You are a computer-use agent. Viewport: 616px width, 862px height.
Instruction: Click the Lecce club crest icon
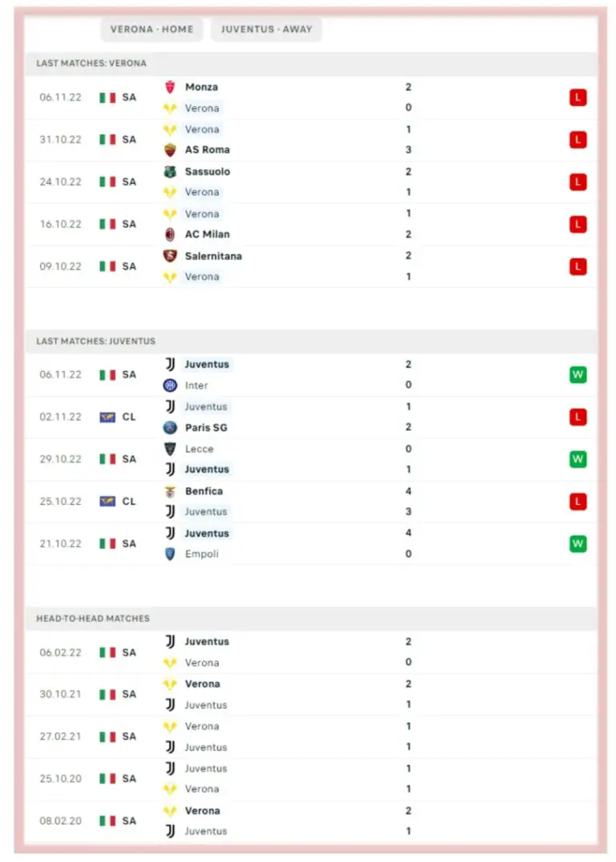[170, 449]
